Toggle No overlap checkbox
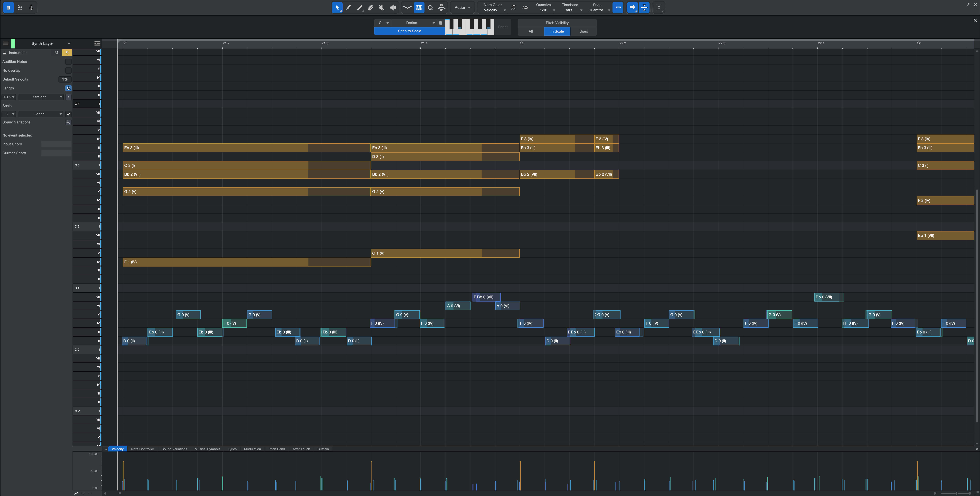 click(68, 70)
